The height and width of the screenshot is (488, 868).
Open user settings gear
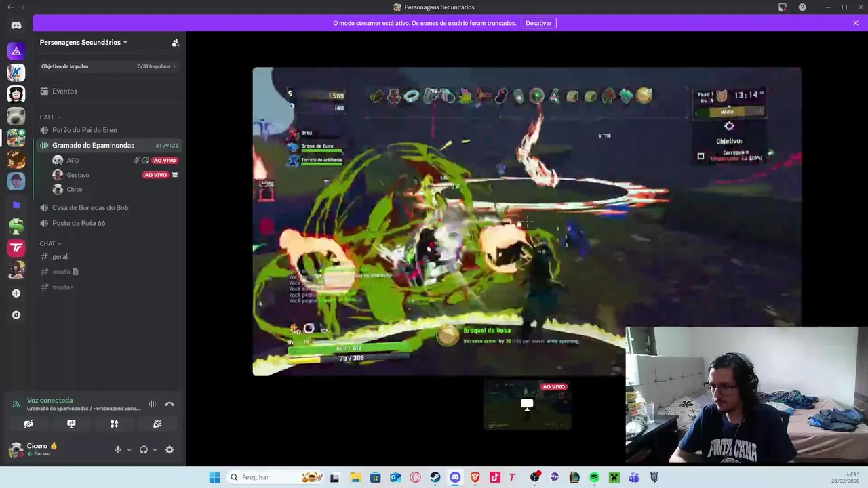(x=170, y=449)
